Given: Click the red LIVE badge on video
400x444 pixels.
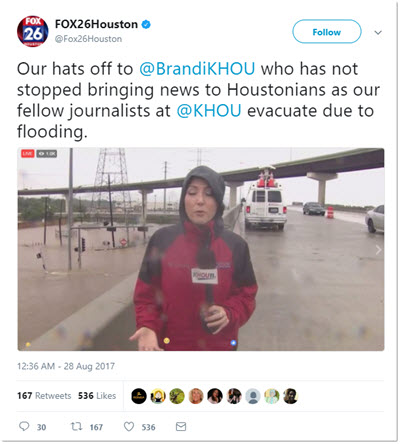Looking at the screenshot, I should pos(28,153).
